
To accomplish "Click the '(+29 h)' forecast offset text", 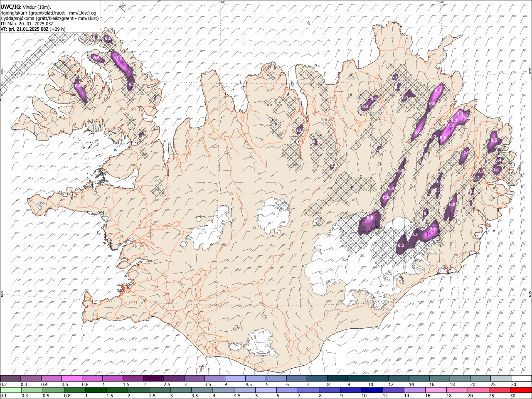I will [57, 29].
